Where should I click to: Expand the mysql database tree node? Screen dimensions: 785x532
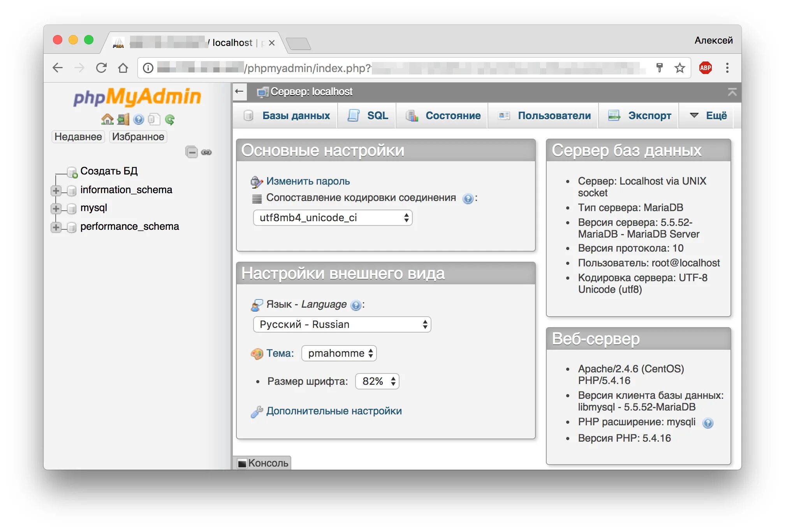click(x=56, y=208)
